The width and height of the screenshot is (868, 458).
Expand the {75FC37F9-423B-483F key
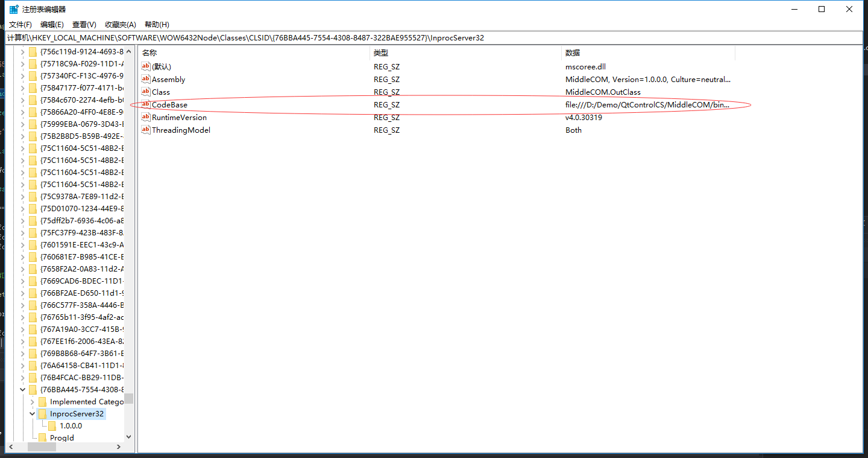click(x=23, y=232)
